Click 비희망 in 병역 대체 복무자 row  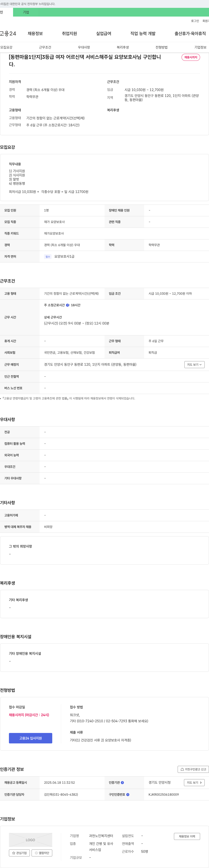pos(48,527)
